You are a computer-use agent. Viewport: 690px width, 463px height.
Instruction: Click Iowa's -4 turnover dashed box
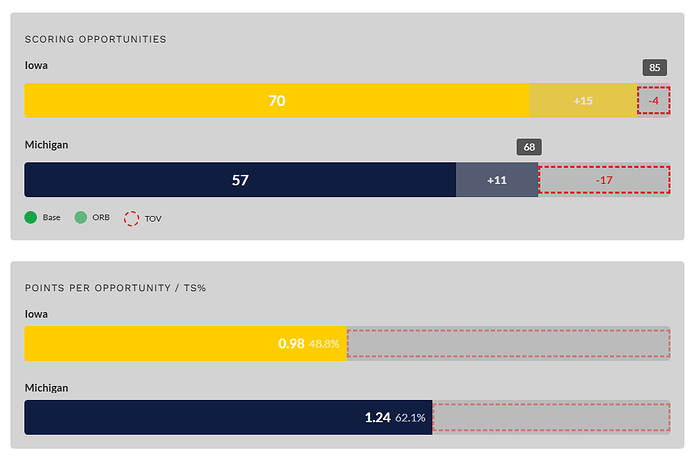tap(653, 100)
